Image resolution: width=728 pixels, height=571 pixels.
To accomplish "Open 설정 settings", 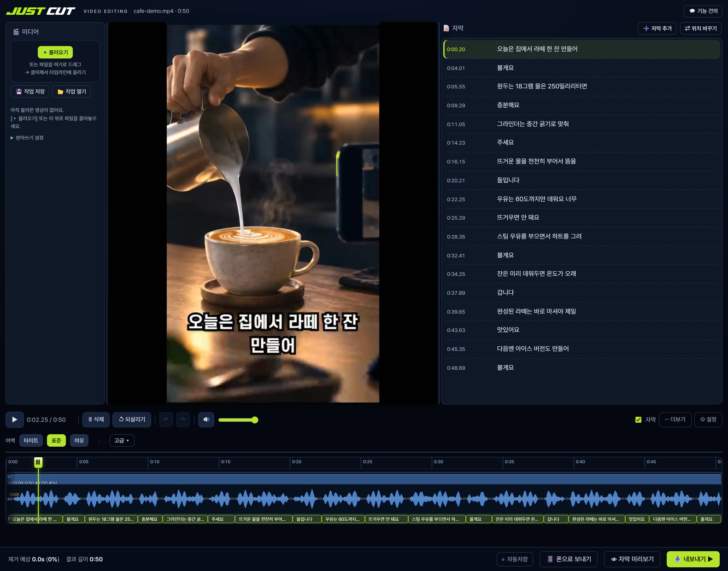I will point(708,420).
